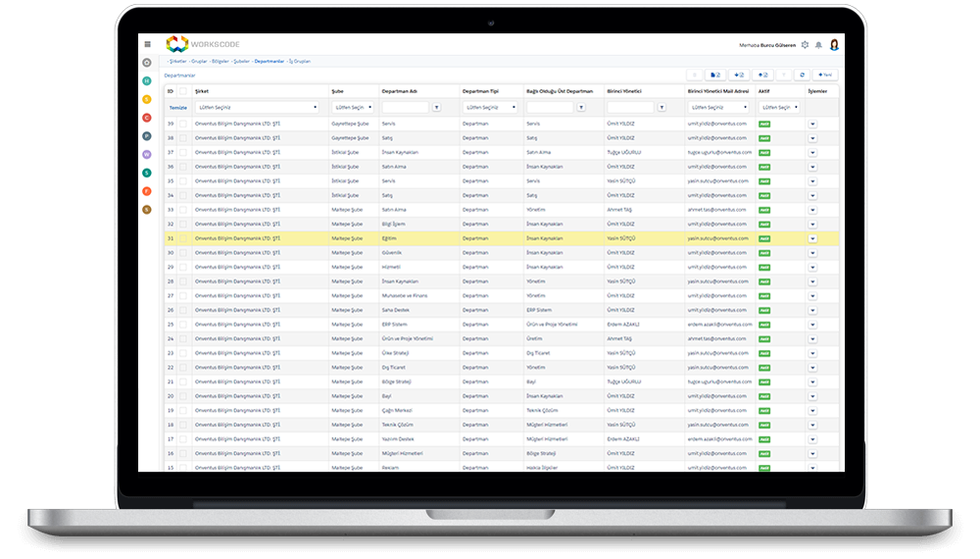Viewport: 980px width, 559px height.
Task: Tick the select-all checkbox in header
Action: [x=183, y=91]
